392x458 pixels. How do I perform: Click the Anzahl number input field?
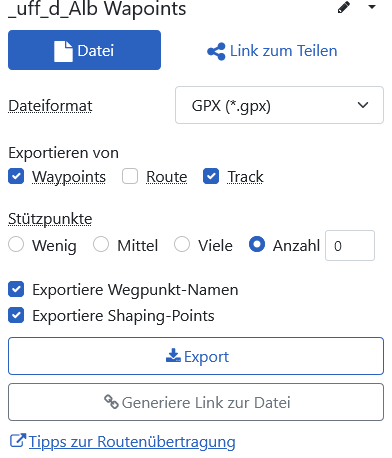point(350,246)
